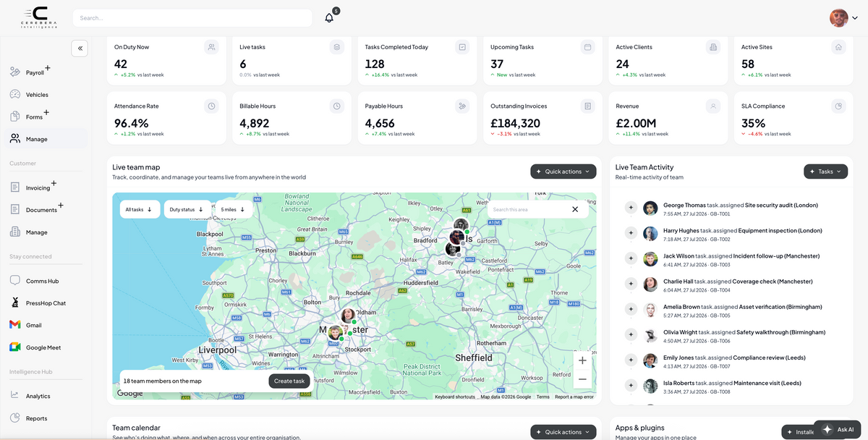Open the Tasks dropdown in Live Team Activity
868x440 pixels.
pos(825,172)
